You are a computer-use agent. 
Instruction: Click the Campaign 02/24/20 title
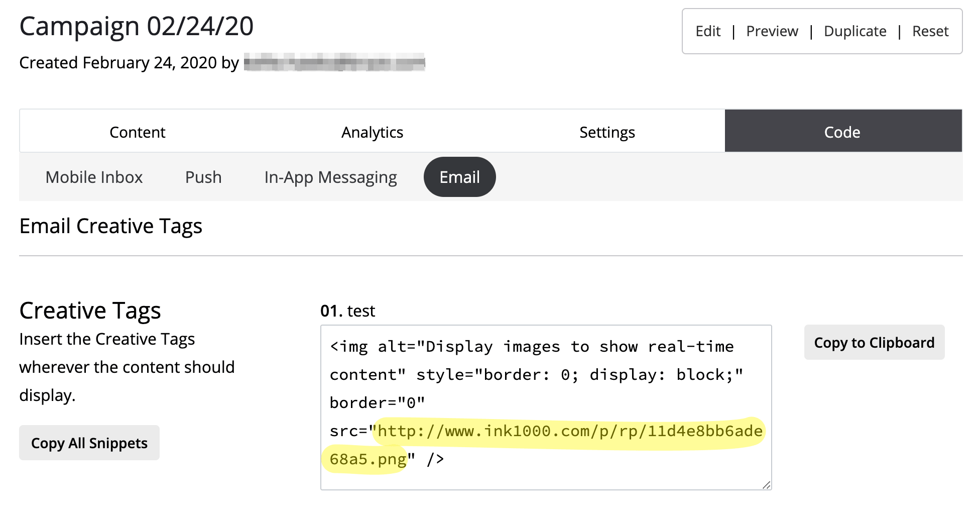pos(137,26)
